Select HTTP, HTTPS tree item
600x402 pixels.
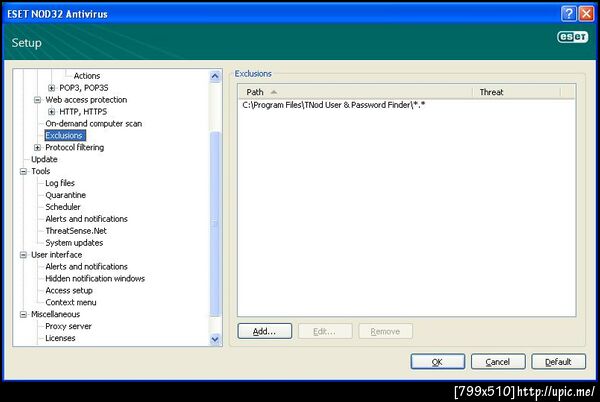point(83,111)
